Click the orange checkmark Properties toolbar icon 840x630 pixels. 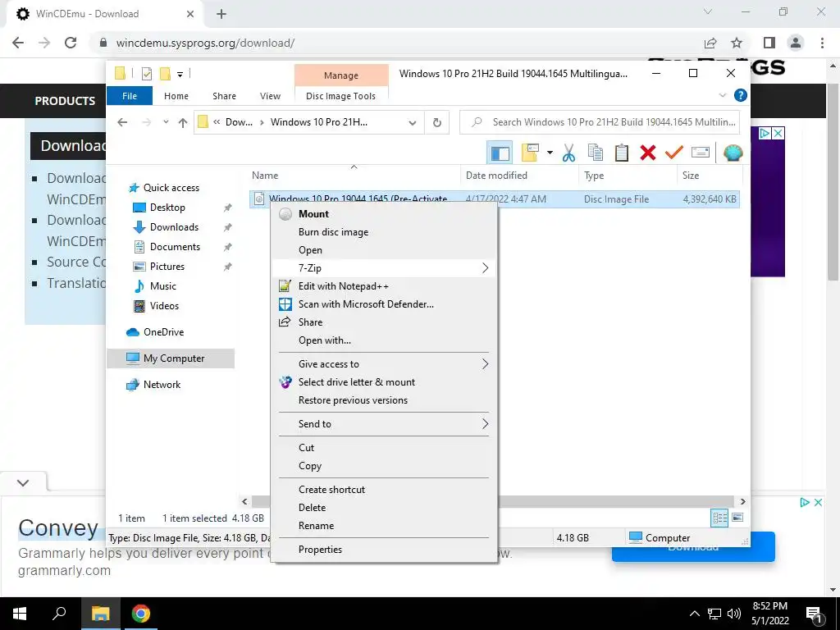click(x=674, y=153)
